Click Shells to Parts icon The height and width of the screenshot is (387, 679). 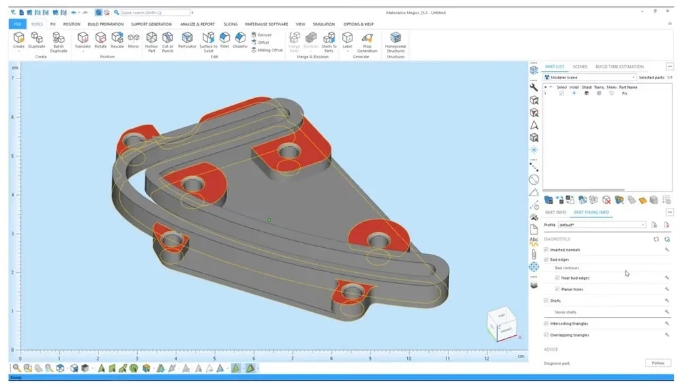[329, 38]
